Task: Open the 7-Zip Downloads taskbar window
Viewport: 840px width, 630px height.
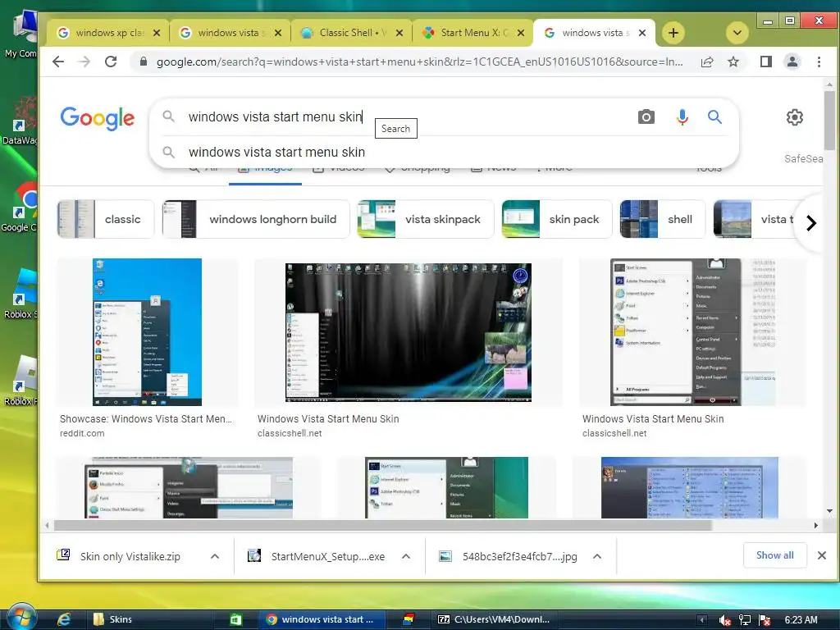Action: pyautogui.click(x=493, y=620)
